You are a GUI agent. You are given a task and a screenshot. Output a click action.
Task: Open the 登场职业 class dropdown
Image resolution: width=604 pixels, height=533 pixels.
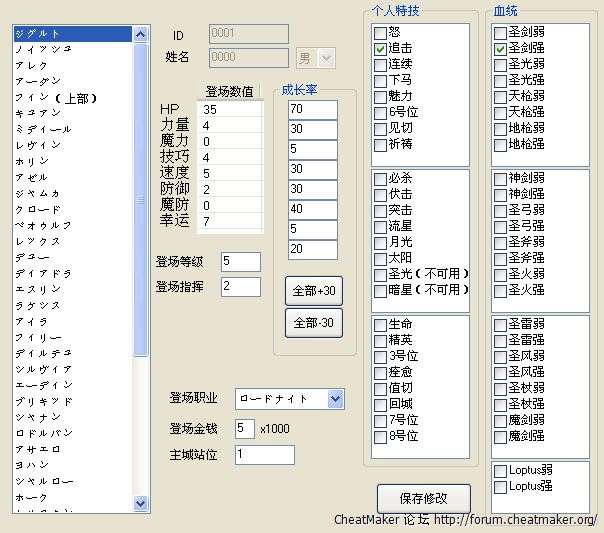point(335,399)
